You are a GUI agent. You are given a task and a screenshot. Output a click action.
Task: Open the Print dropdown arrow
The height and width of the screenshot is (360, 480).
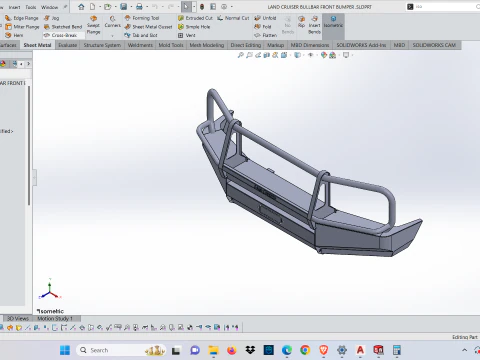(147, 7)
